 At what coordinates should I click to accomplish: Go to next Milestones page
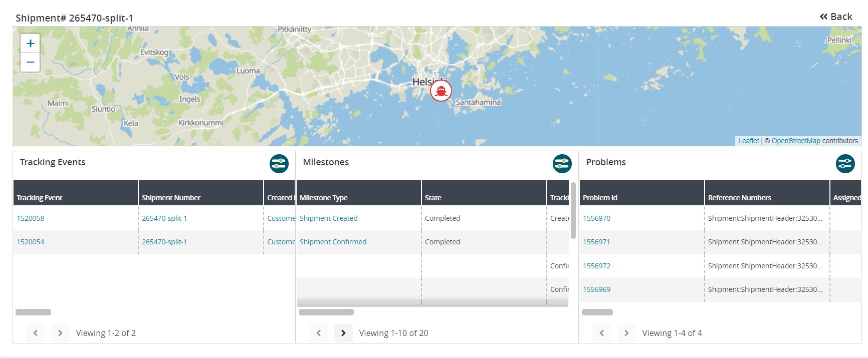click(x=343, y=333)
